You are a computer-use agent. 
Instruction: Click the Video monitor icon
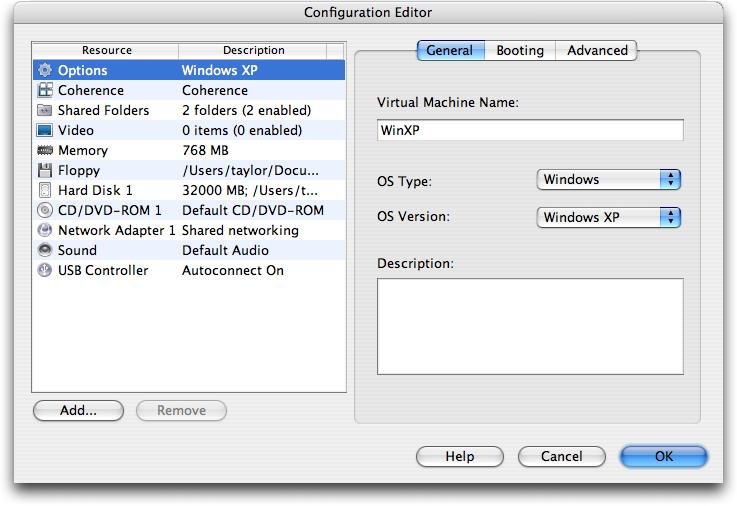[45, 130]
